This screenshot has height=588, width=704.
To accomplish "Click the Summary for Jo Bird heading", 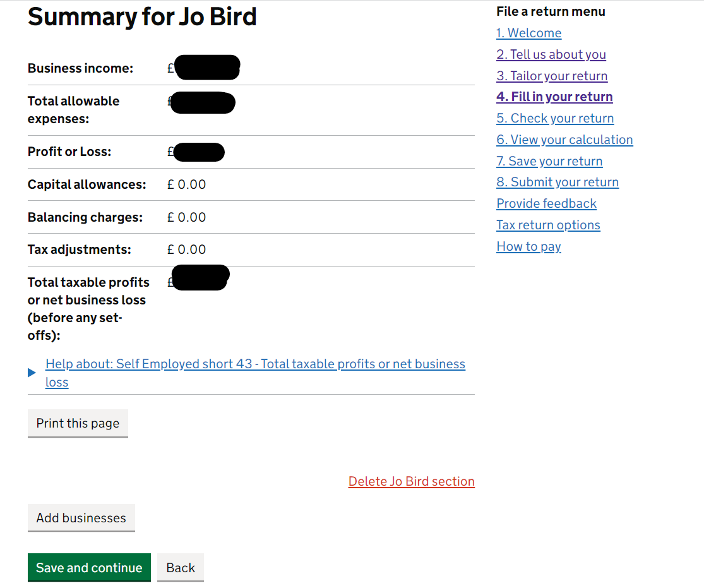I will [142, 17].
